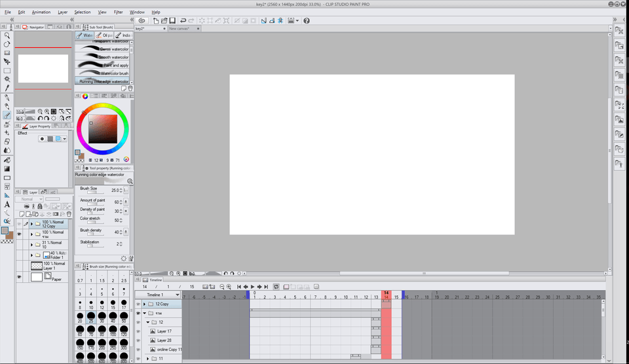Expand the 31% Normal 10 layer folder
Screen dimensions: 629x364
coord(31,244)
